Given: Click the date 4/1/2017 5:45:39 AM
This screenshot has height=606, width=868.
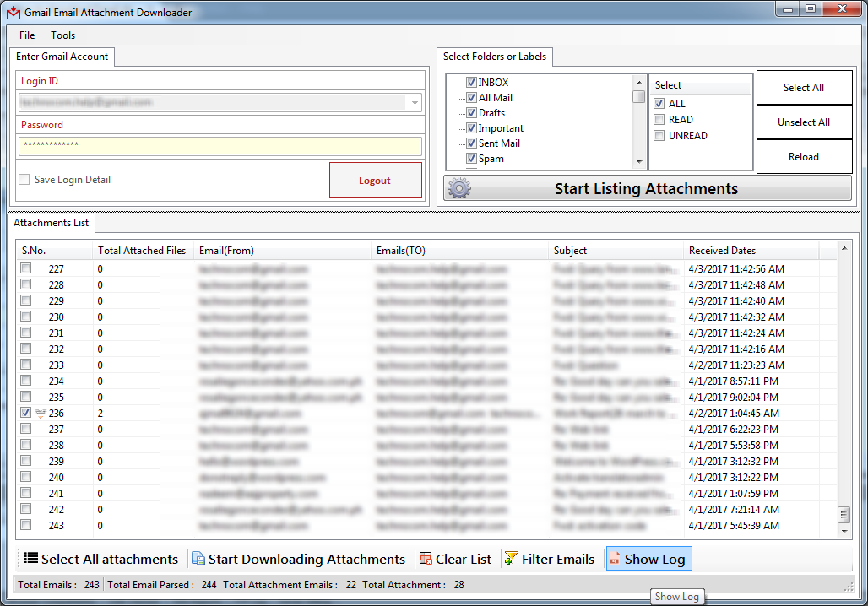Looking at the screenshot, I should click(x=734, y=526).
